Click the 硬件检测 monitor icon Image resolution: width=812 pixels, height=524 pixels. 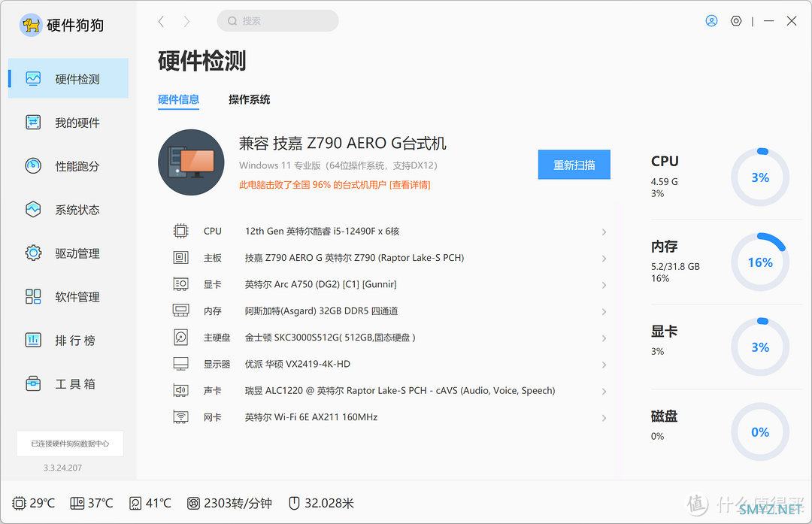[x=33, y=79]
